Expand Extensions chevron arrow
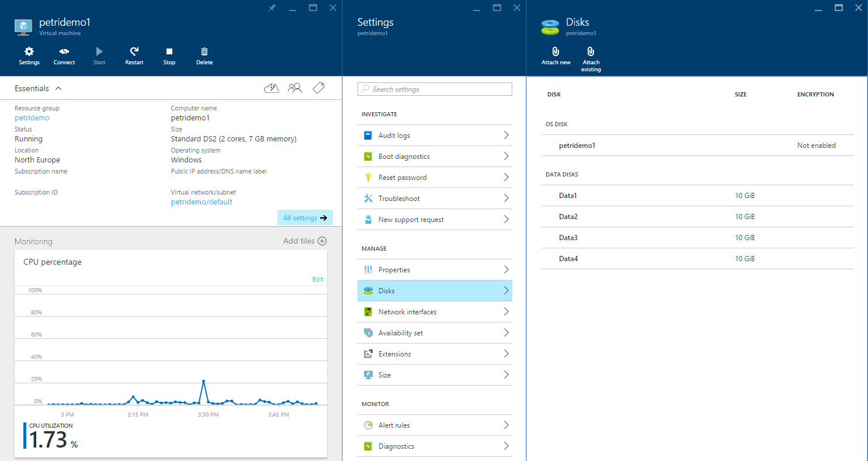 pos(506,353)
